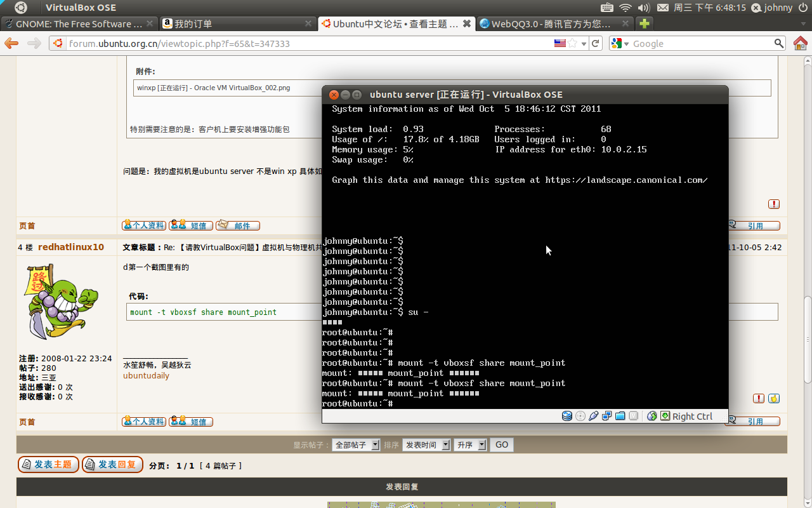Click 引用 on the upper post
This screenshot has height=508, width=812.
coord(753,225)
